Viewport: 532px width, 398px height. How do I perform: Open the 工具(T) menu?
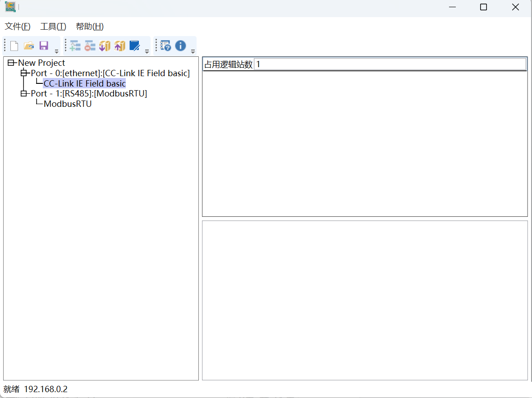(53, 27)
